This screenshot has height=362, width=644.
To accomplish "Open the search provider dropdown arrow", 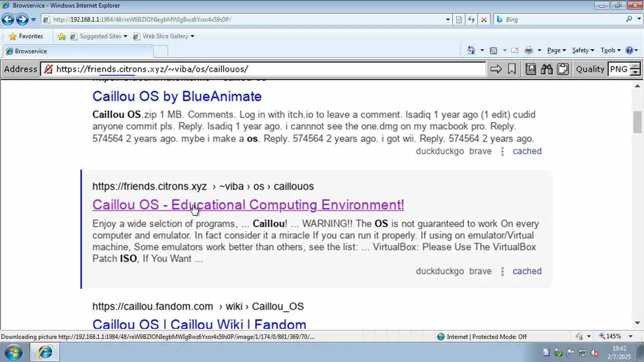I will click(638, 20).
